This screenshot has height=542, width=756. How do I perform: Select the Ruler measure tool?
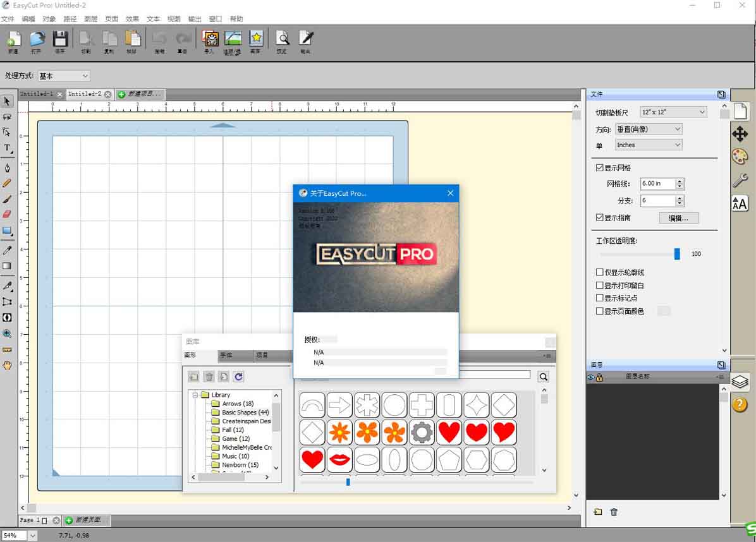(x=7, y=350)
